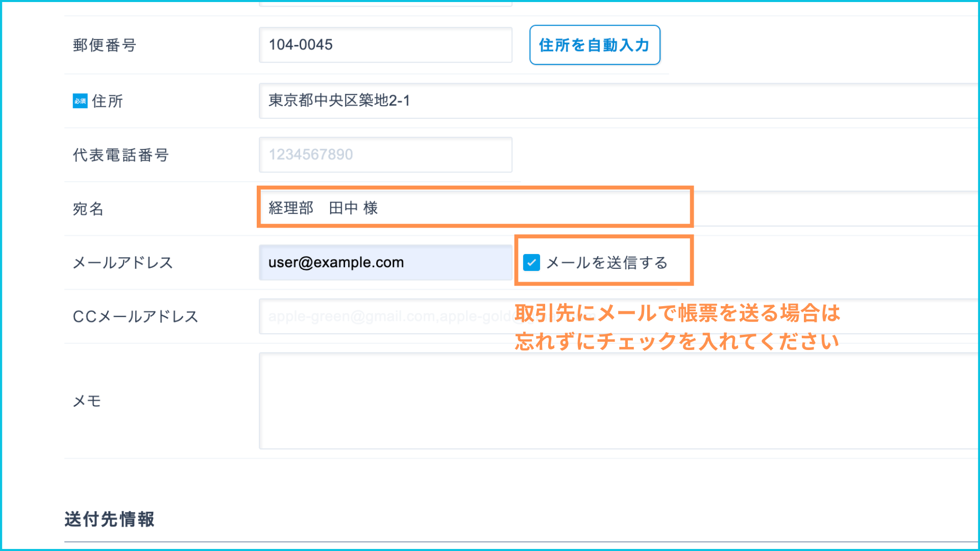980x551 pixels.
Task: Click the メモ label
Action: click(x=87, y=401)
